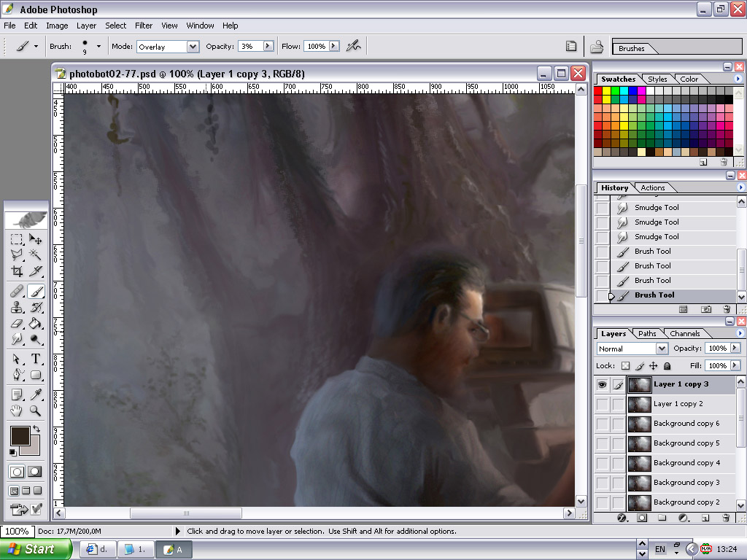Select Layer 1 copy 2 thumbnail

pos(639,404)
